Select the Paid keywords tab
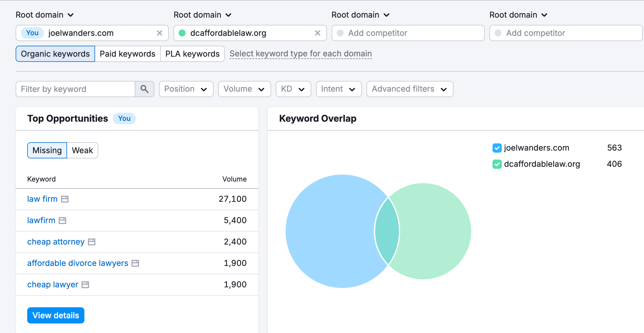This screenshot has height=333, width=644. tap(127, 54)
